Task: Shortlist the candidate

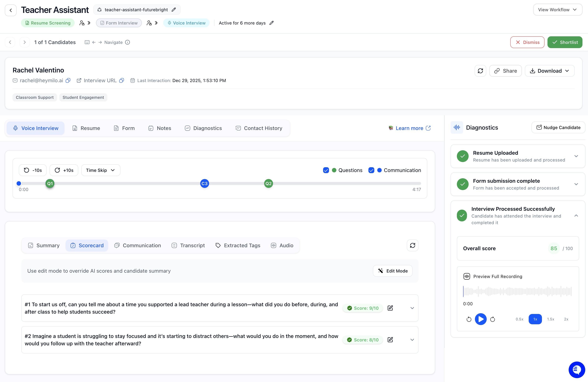Action: coord(565,42)
